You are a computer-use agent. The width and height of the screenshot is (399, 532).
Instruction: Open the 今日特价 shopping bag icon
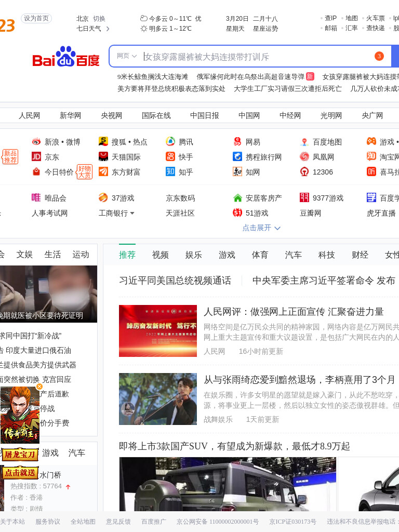pyautogui.click(x=36, y=171)
